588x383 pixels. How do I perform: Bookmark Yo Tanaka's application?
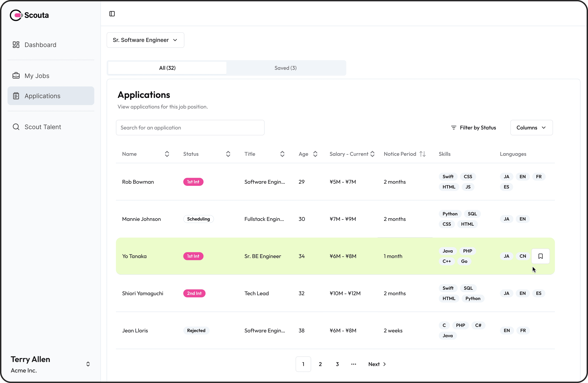540,256
